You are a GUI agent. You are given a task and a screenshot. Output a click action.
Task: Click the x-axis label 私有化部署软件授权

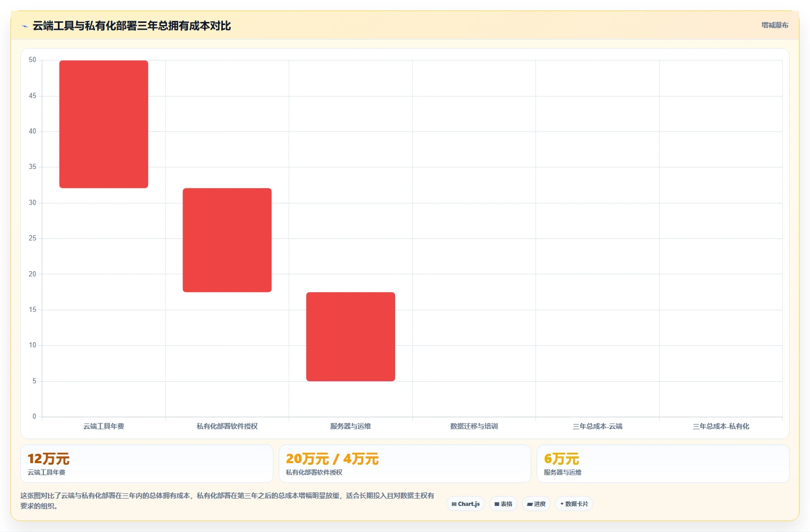coord(227,426)
